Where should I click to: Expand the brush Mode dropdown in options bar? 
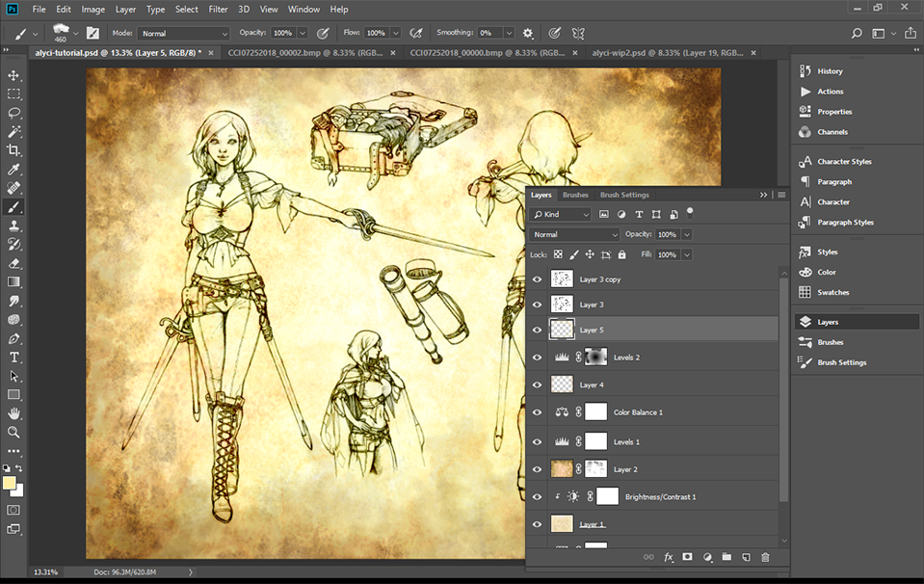pyautogui.click(x=184, y=33)
